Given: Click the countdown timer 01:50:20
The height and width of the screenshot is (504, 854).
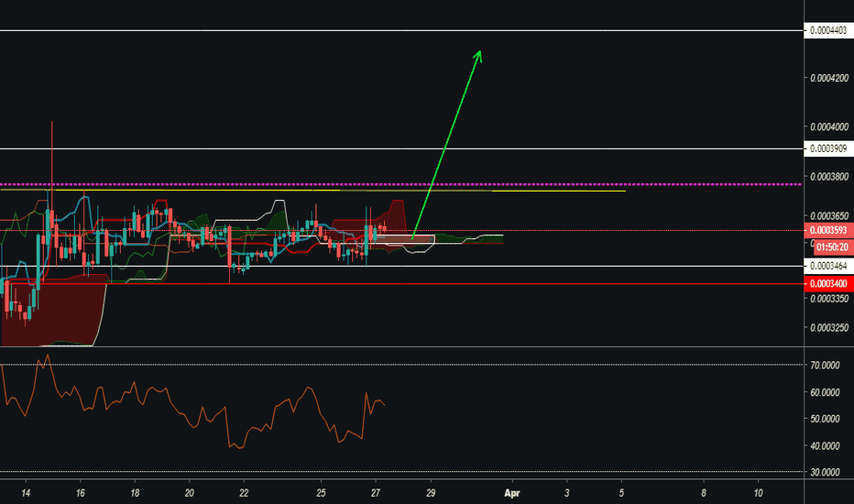Looking at the screenshot, I should pyautogui.click(x=832, y=247).
